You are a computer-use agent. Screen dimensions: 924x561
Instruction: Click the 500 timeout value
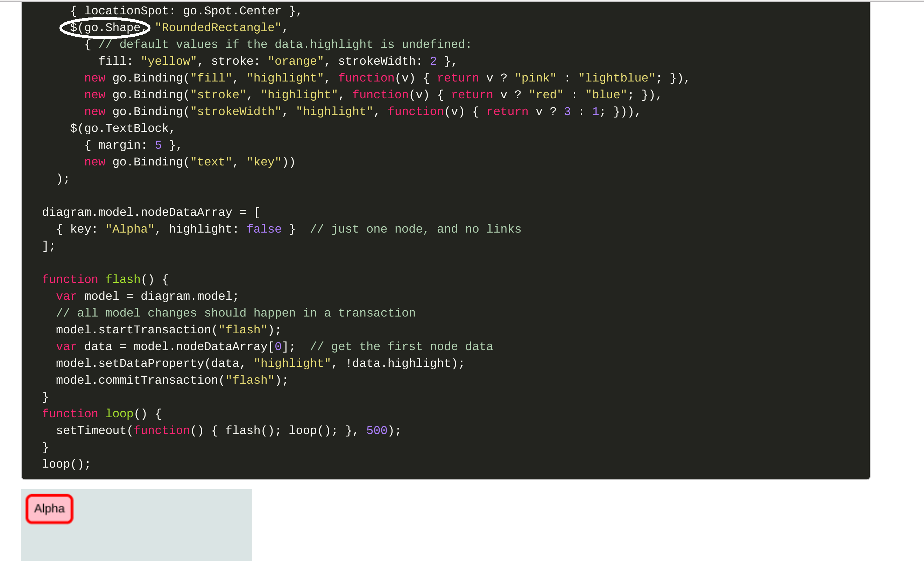click(x=376, y=431)
